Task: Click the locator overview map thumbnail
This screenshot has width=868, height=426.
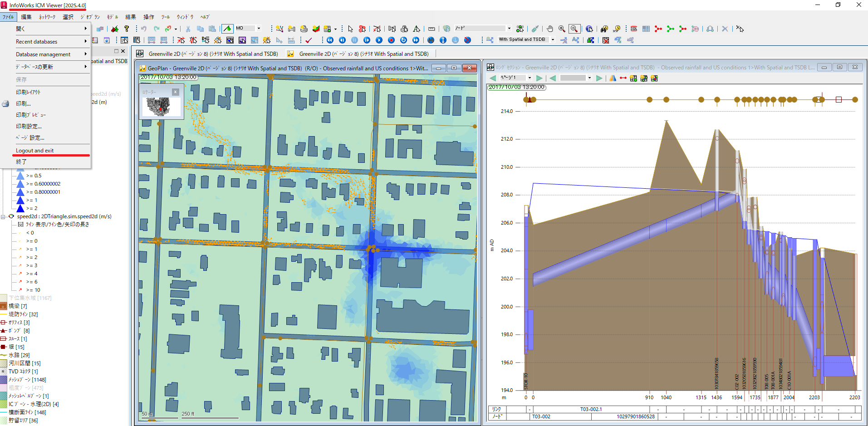Action: click(162, 107)
